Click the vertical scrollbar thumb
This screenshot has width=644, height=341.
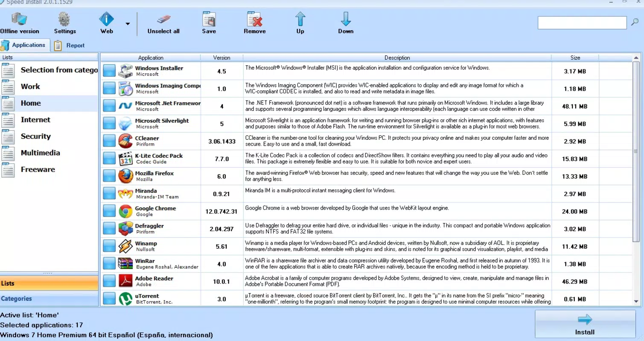pyautogui.click(x=636, y=151)
